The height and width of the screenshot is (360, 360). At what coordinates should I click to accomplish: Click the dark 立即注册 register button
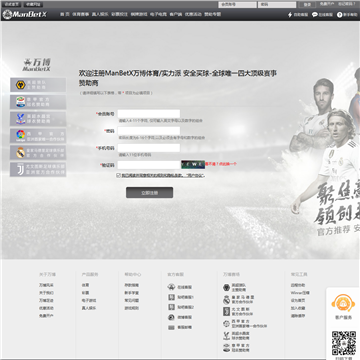[x=149, y=193]
